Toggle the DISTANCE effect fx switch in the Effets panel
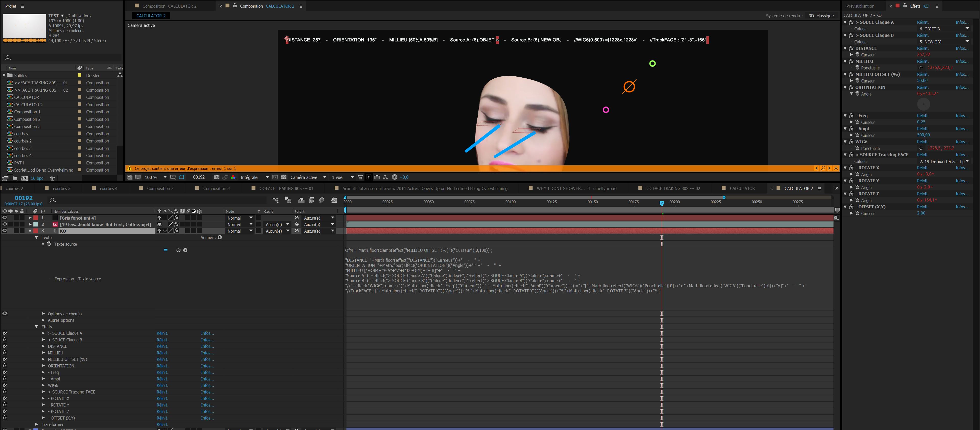980x430 pixels. [x=851, y=48]
